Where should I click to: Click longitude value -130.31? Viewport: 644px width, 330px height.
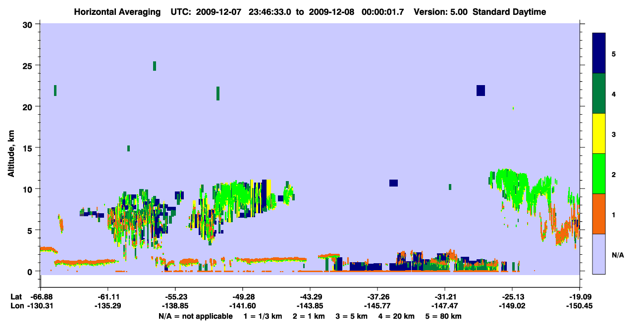pos(40,306)
